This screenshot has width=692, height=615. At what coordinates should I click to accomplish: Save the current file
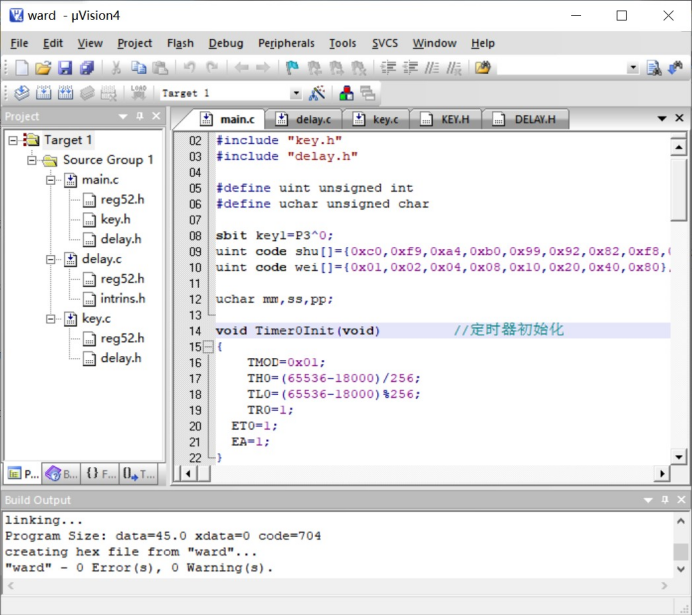coord(65,68)
